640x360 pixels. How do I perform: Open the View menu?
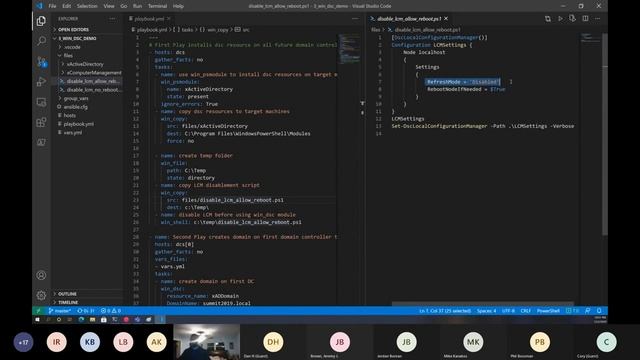point(109,6)
